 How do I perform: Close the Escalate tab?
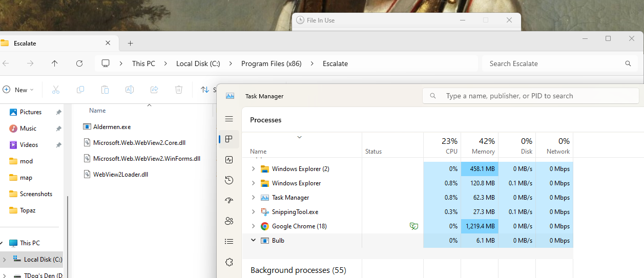pos(108,43)
